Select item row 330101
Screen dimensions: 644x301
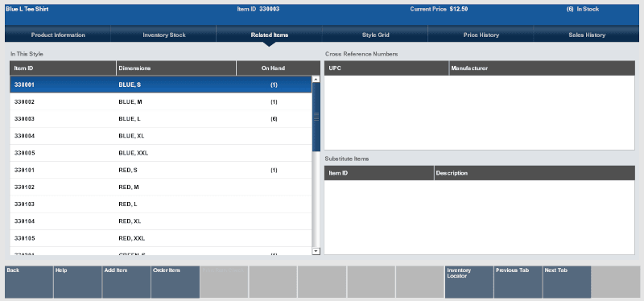pos(161,170)
